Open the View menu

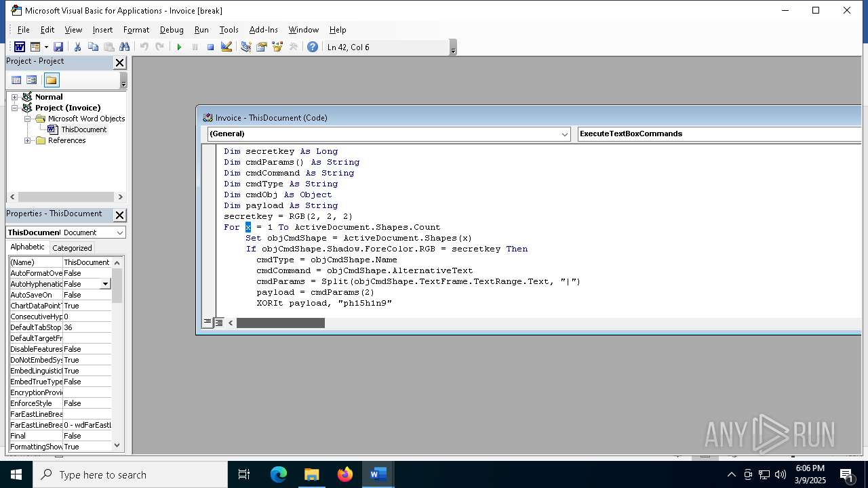[73, 30]
